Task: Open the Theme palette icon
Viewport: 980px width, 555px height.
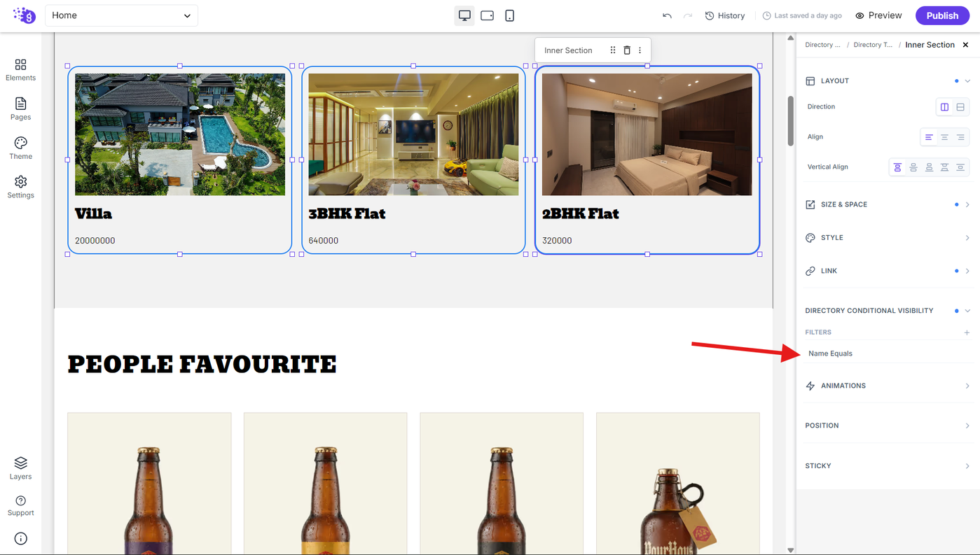Action: coord(20,148)
